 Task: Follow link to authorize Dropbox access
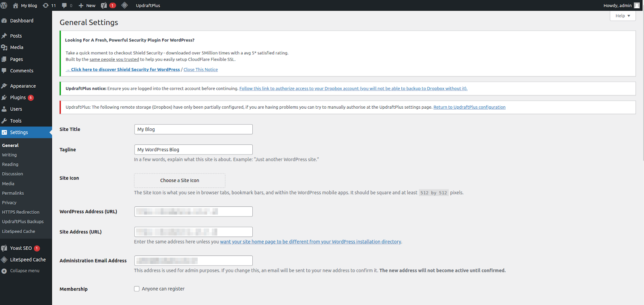353,89
